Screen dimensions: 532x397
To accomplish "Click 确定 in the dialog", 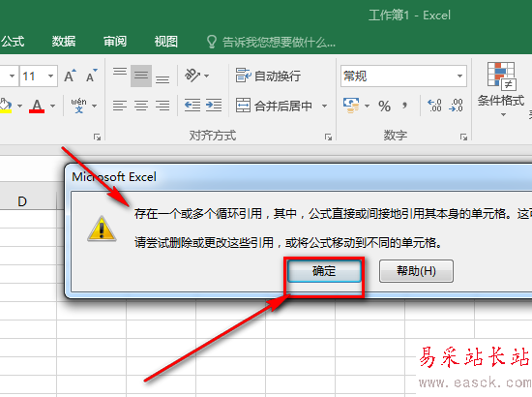I will [324, 271].
